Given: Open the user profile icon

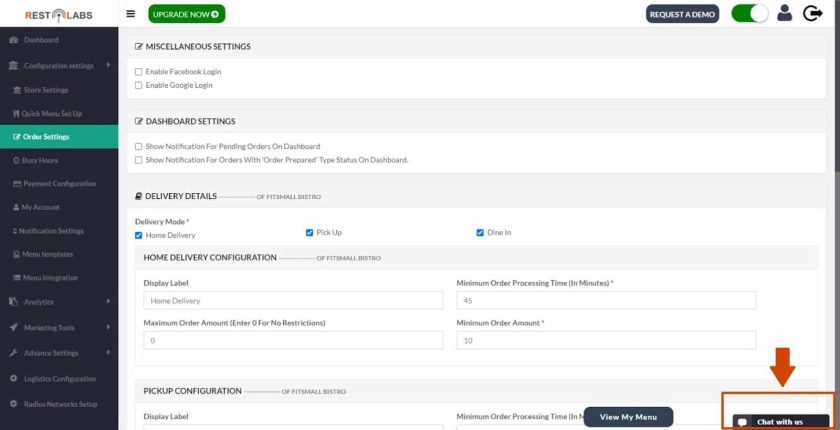Looking at the screenshot, I should (x=784, y=13).
